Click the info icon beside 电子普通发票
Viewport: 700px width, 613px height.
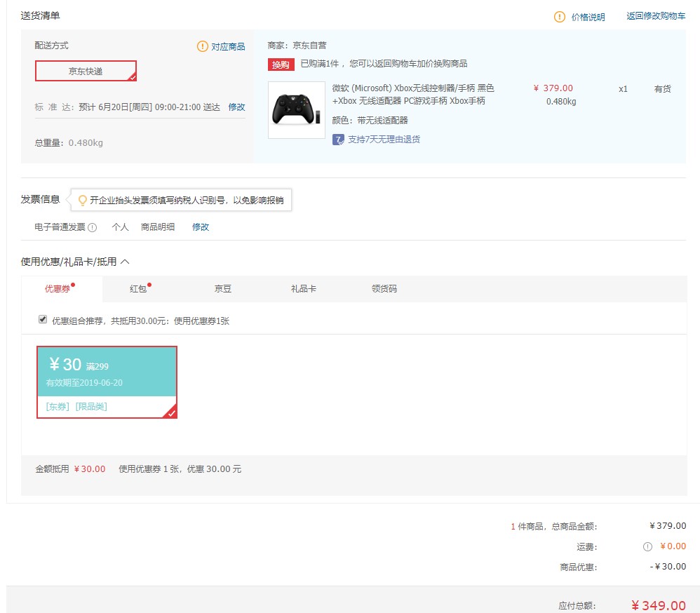click(93, 227)
